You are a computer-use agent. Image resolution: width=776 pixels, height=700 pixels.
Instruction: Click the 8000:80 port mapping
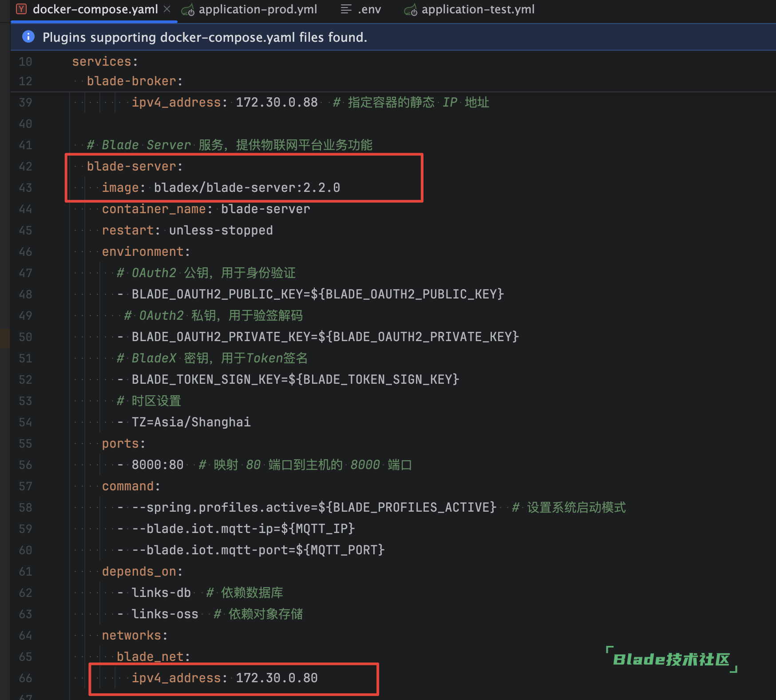point(158,465)
